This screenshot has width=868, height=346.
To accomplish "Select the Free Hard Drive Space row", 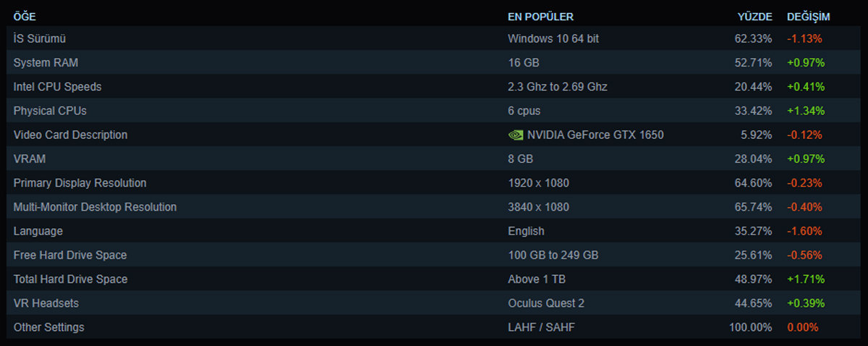I will (434, 255).
